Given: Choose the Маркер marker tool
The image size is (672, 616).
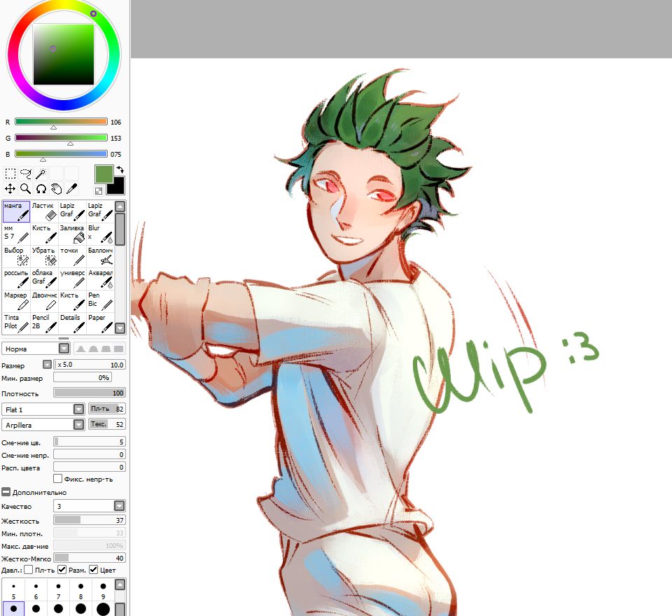Looking at the screenshot, I should tap(16, 301).
